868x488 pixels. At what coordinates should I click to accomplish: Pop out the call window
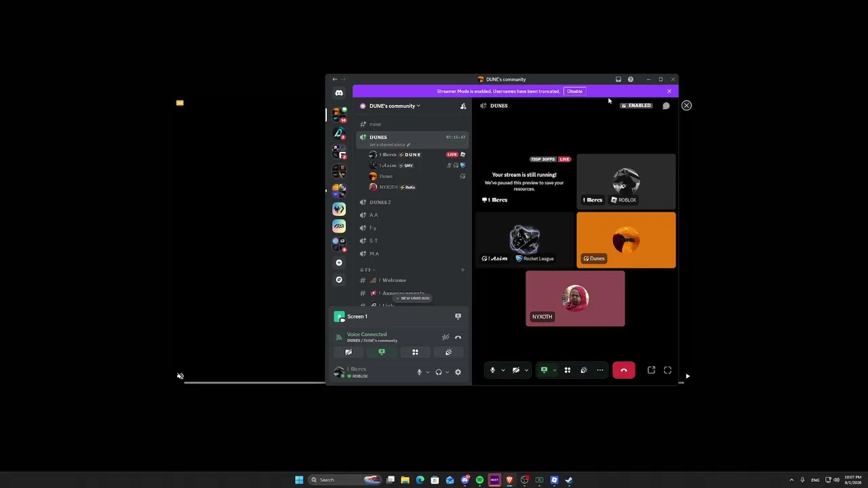[651, 370]
